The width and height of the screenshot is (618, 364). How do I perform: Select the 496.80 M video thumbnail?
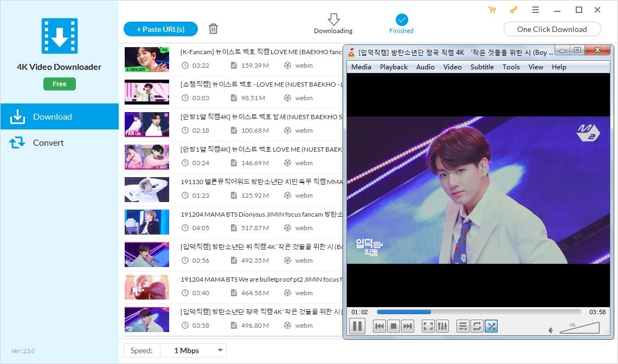point(146,320)
